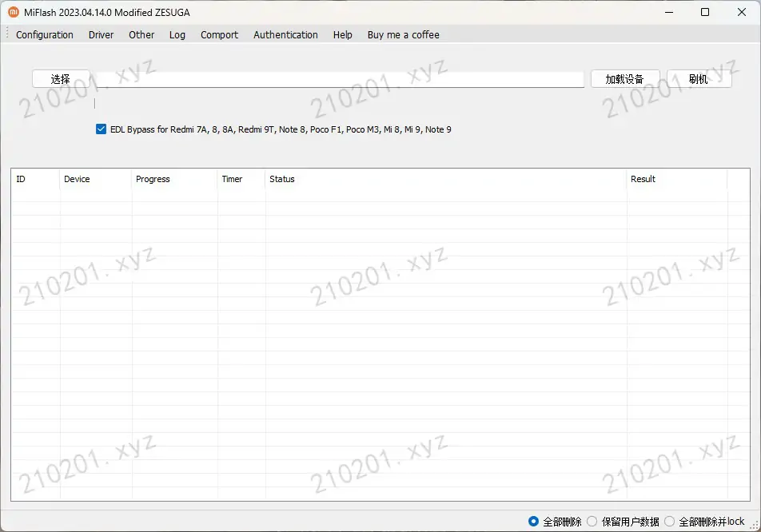Screen dimensions: 761x532
Task: Select the 全部删除并lock radio option
Action: tap(669, 522)
